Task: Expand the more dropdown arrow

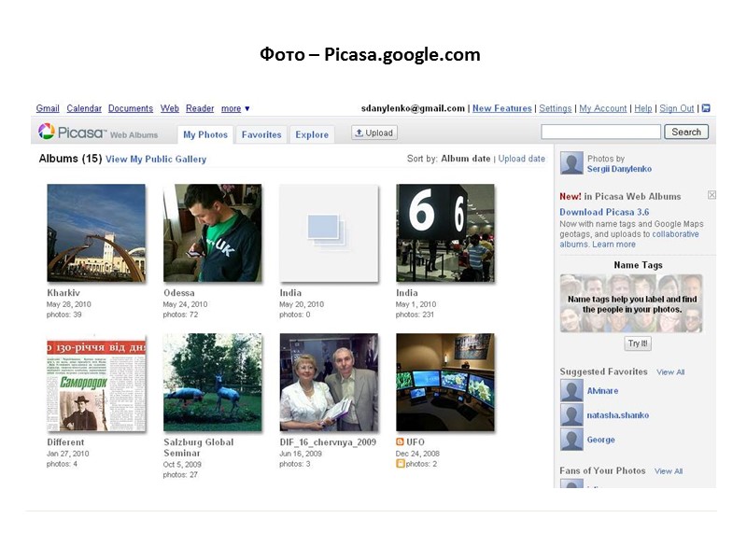Action: pos(247,108)
